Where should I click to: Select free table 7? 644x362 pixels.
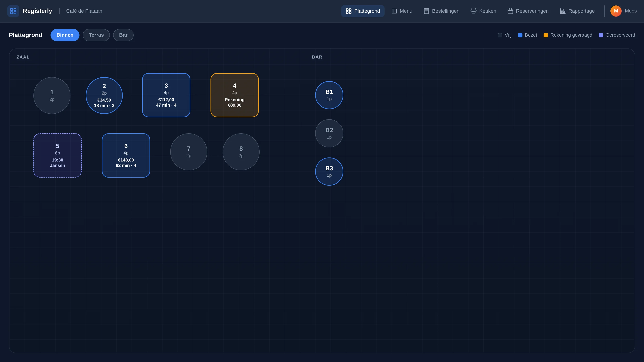pyautogui.click(x=189, y=152)
